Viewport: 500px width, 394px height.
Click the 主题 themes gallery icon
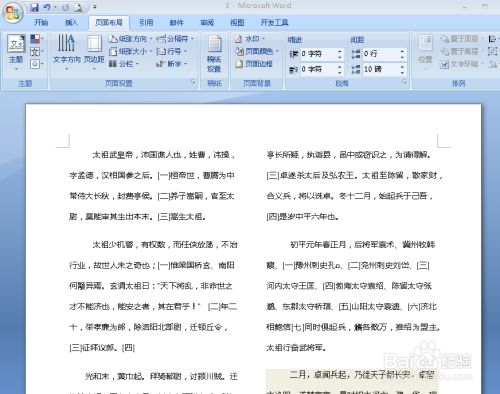tap(16, 51)
